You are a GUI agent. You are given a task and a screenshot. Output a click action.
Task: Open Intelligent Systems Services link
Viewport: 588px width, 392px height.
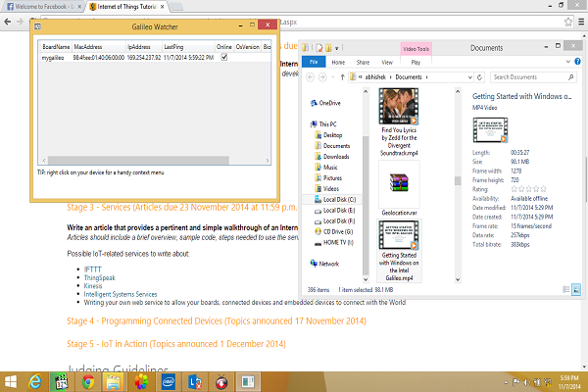(x=121, y=294)
